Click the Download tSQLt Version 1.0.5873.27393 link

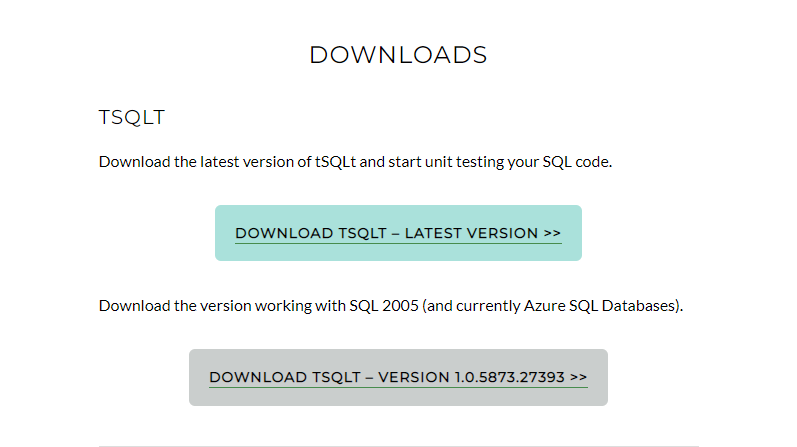pyautogui.click(x=398, y=377)
